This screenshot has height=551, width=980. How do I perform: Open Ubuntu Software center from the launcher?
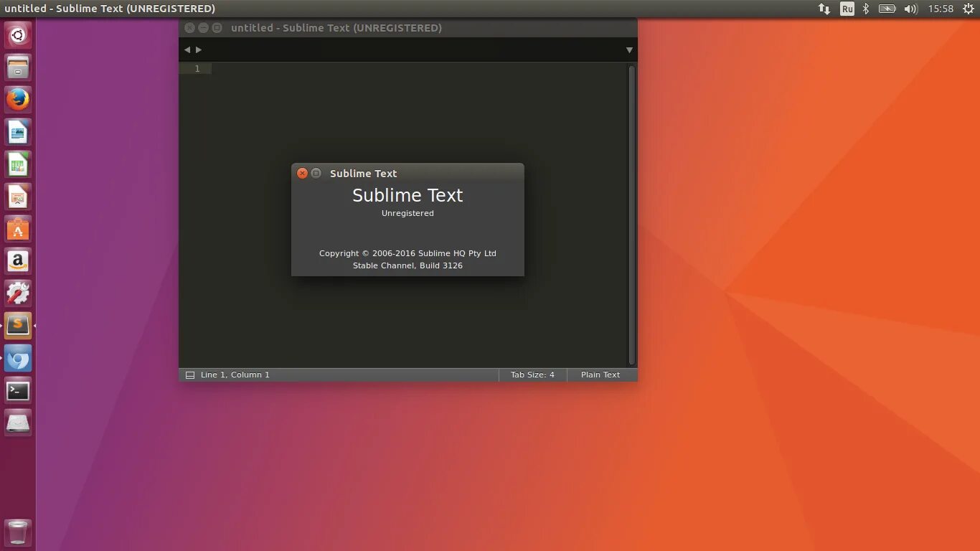pos(18,229)
